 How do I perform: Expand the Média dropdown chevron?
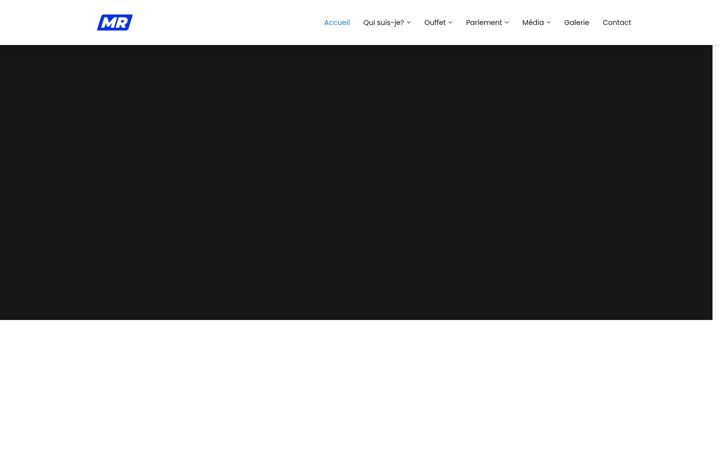pyautogui.click(x=549, y=22)
